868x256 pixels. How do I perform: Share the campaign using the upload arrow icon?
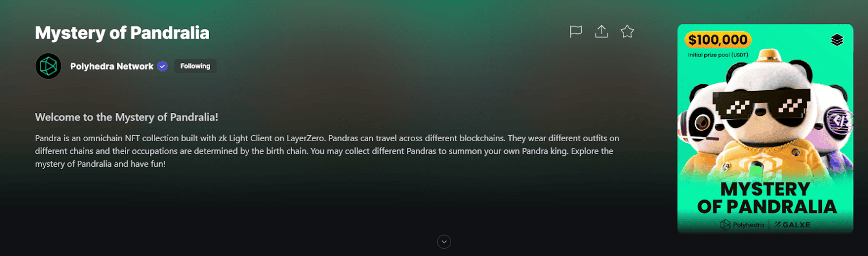601,31
